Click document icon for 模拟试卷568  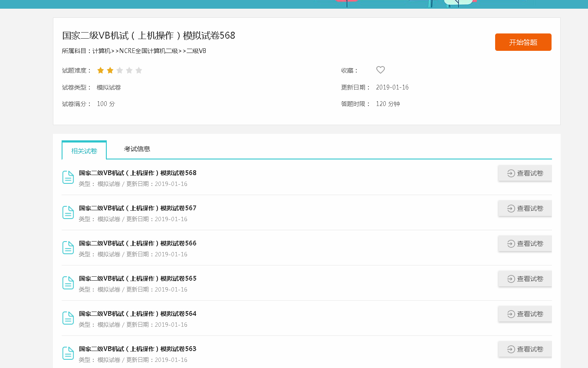coord(68,177)
